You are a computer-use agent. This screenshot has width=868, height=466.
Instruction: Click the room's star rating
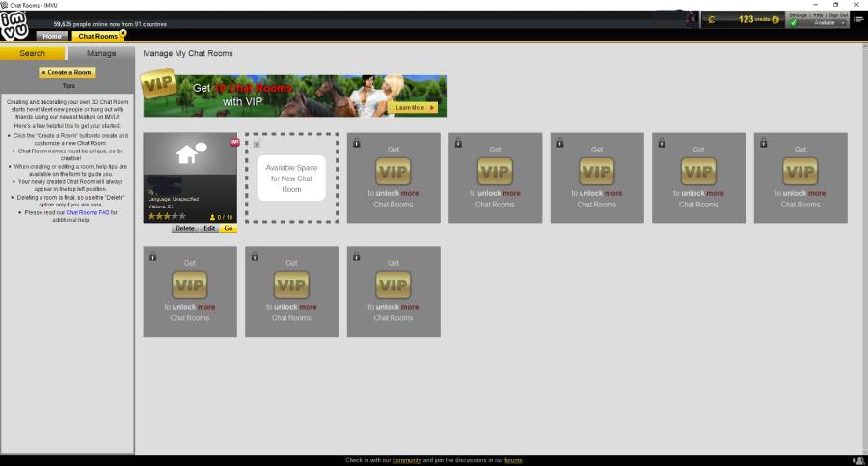pyautogui.click(x=167, y=217)
